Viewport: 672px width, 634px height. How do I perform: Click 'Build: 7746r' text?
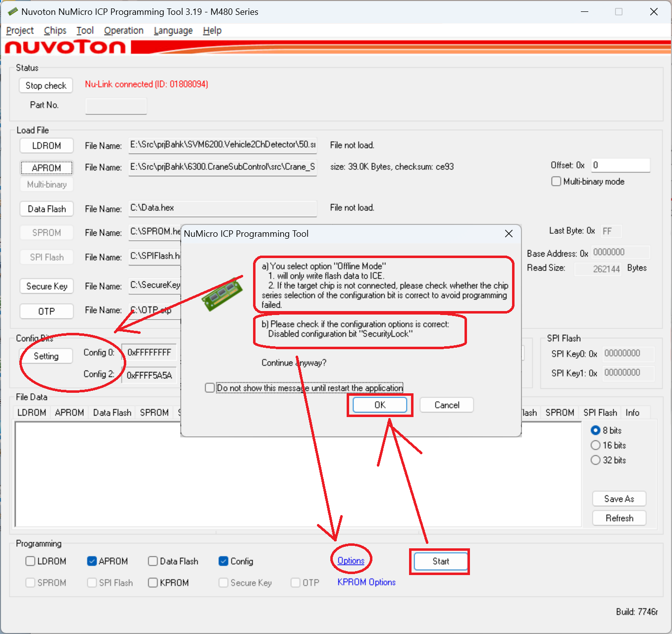pos(637,612)
